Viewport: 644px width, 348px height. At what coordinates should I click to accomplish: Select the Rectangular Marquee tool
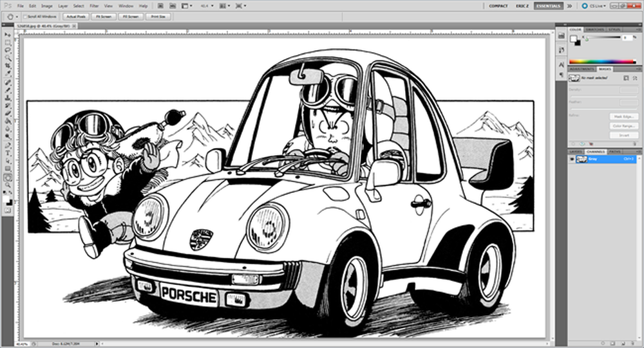point(7,42)
